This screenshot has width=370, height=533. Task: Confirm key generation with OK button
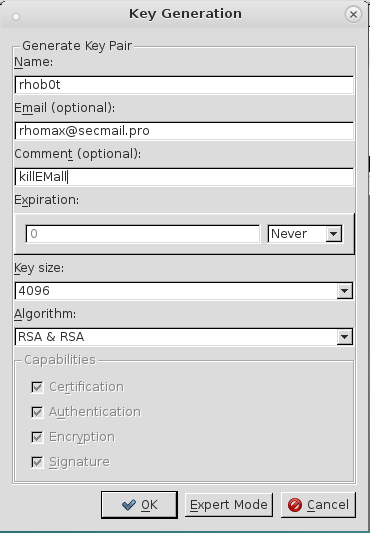click(139, 505)
